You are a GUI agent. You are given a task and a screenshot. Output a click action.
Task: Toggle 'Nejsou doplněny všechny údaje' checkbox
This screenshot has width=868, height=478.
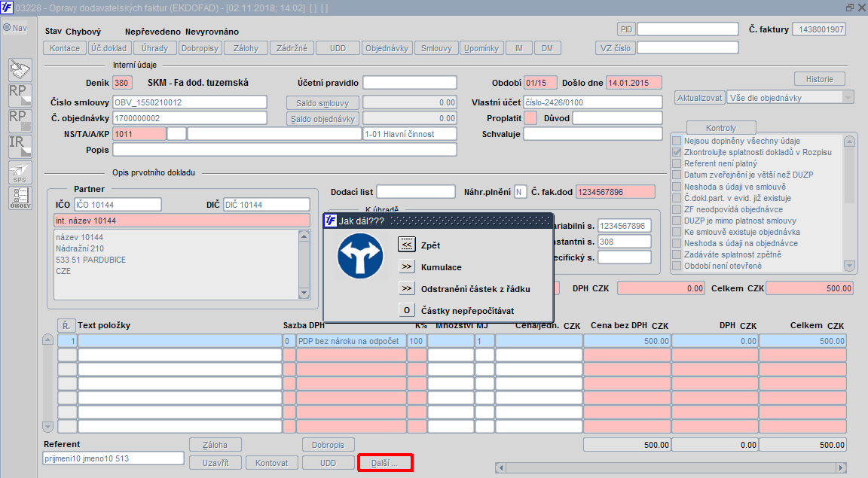click(x=677, y=141)
